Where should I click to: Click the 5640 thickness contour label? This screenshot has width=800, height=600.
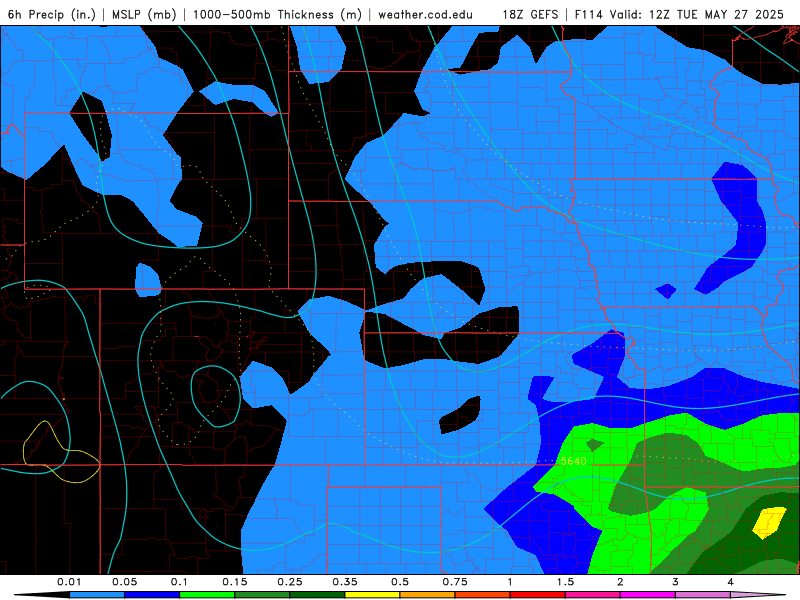pos(573,461)
